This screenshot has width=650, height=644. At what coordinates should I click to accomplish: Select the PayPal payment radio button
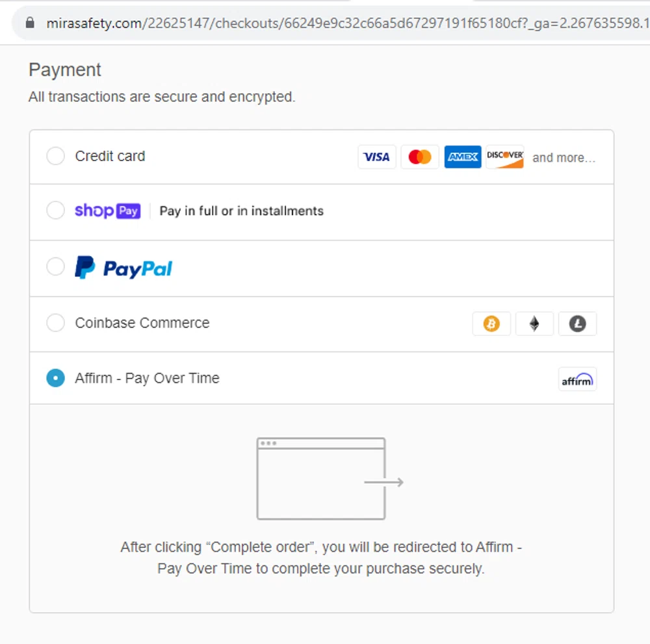coord(55,266)
